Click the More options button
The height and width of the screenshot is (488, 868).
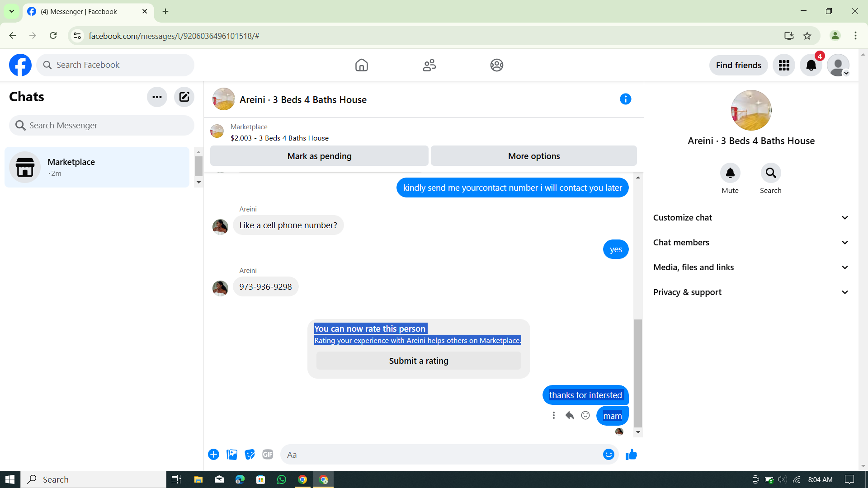[x=534, y=156]
